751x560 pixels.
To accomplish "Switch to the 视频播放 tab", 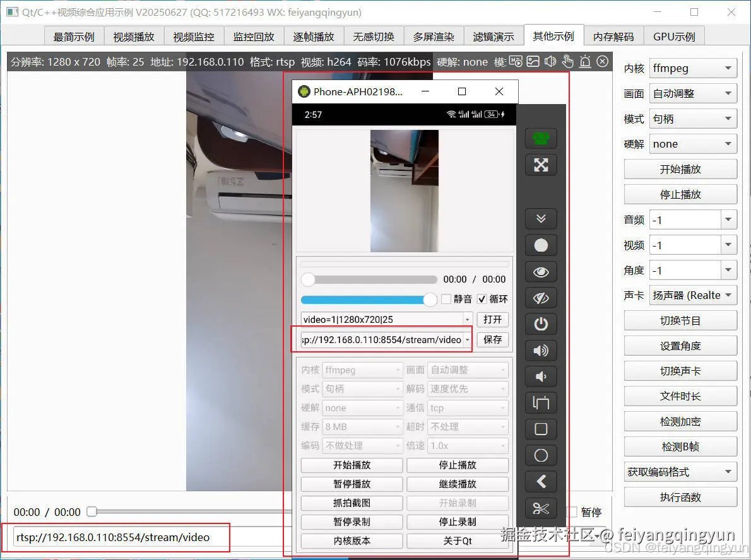I will [133, 36].
